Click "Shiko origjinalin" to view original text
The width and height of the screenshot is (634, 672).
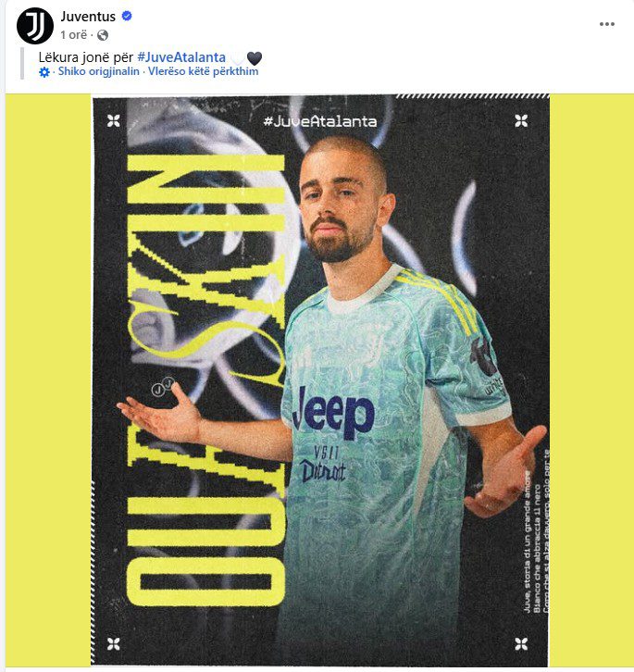click(99, 71)
